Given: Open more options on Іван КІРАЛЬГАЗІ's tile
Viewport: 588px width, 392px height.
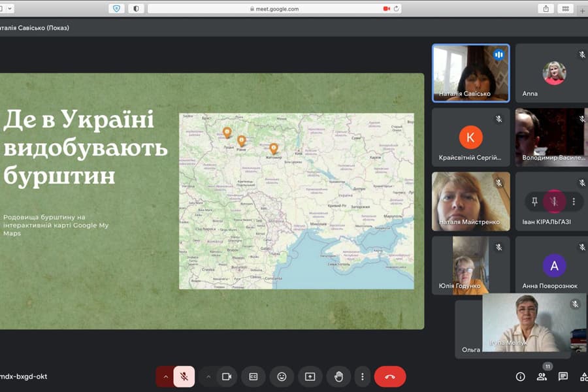Looking at the screenshot, I should (574, 201).
